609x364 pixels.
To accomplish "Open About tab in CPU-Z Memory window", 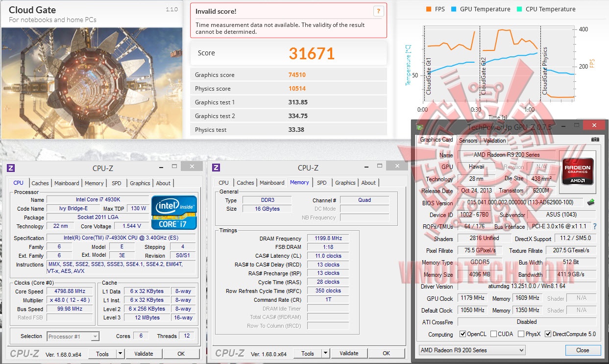I will point(368,183).
